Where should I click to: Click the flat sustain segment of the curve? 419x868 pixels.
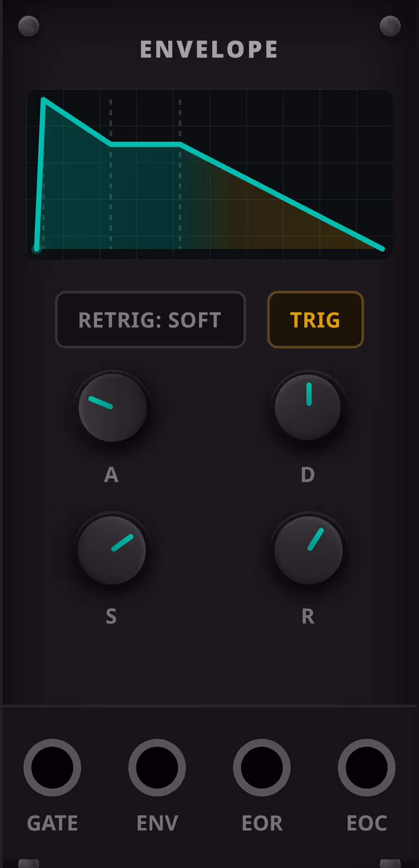(145, 144)
